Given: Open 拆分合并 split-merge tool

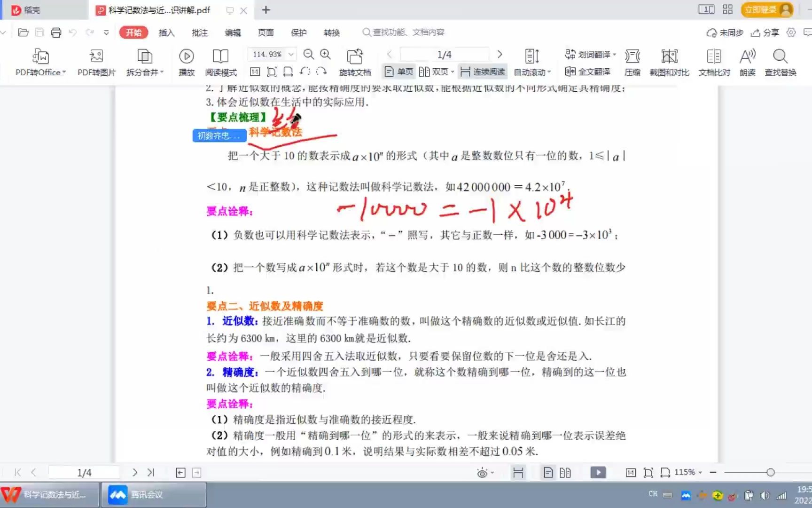Looking at the screenshot, I should (x=145, y=62).
